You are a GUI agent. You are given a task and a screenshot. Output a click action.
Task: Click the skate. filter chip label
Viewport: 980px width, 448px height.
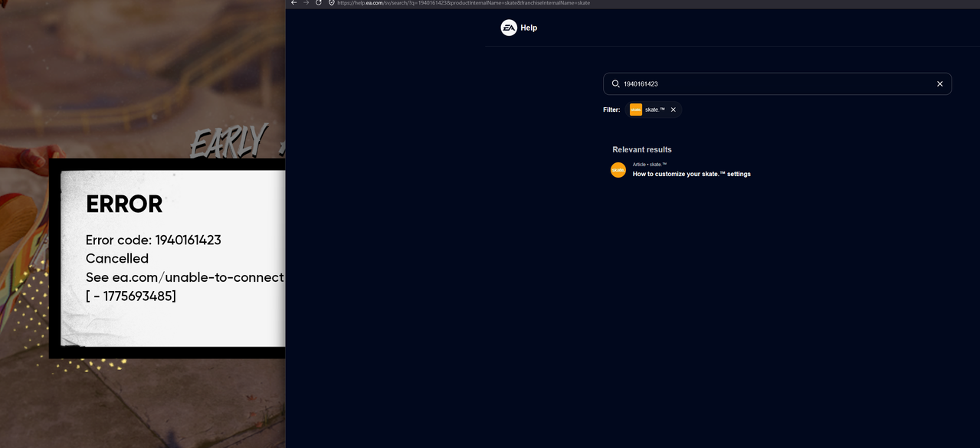point(655,110)
